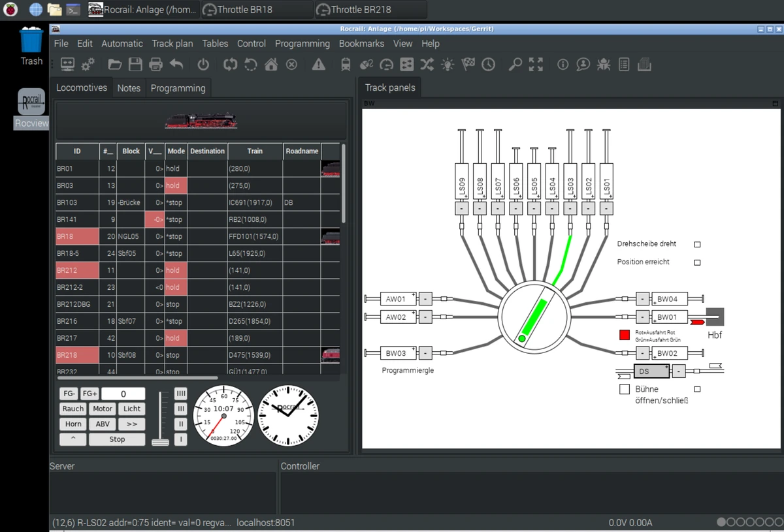
Task: Select the BR218 row in locomotive table
Action: (197, 355)
